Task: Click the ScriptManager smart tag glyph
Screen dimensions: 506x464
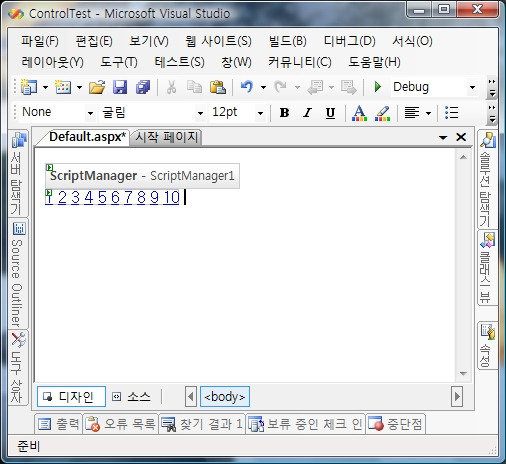Action: pyautogui.click(x=49, y=167)
